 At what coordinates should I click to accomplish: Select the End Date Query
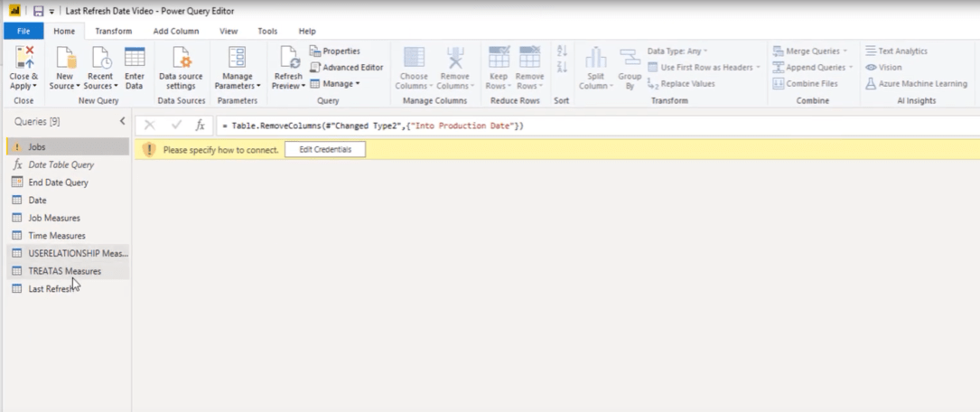(x=68, y=183)
